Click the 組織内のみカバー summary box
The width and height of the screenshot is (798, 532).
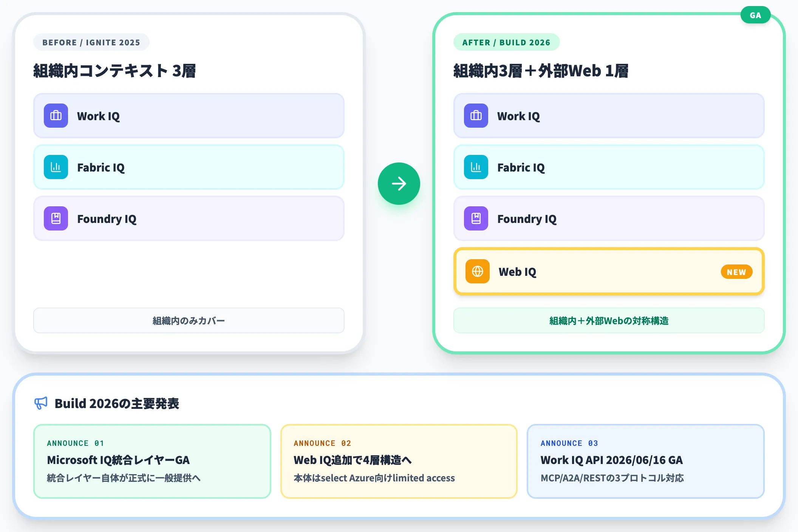pos(189,320)
